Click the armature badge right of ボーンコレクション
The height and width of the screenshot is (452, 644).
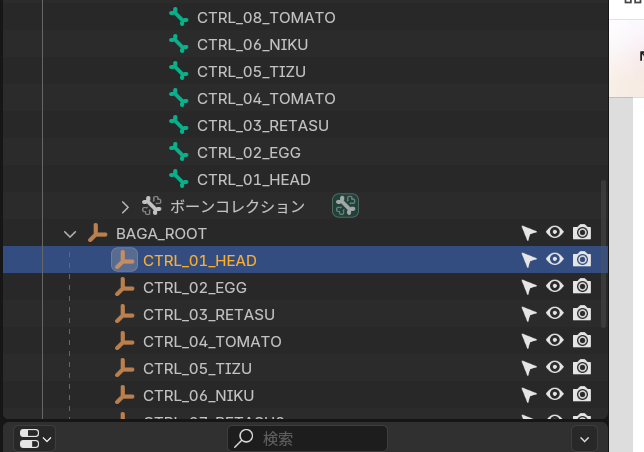point(346,207)
